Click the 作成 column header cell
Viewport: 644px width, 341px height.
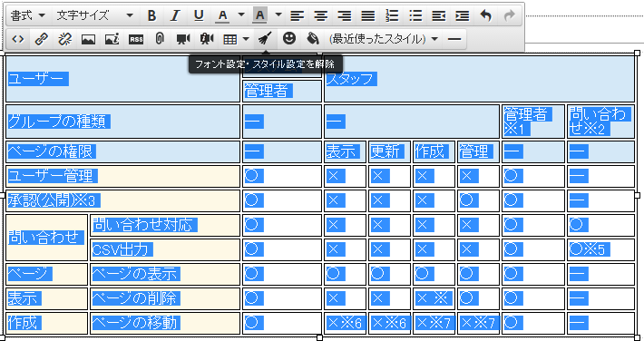(x=434, y=151)
